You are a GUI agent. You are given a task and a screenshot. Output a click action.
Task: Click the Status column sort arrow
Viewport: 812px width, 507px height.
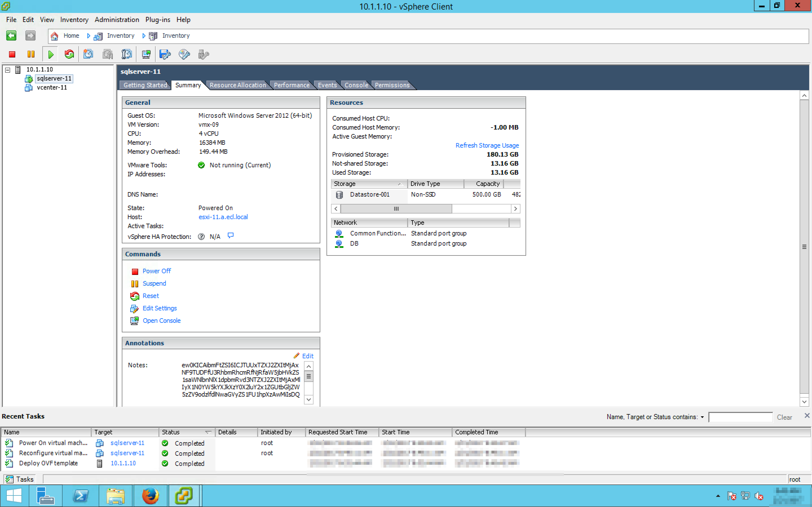(208, 432)
